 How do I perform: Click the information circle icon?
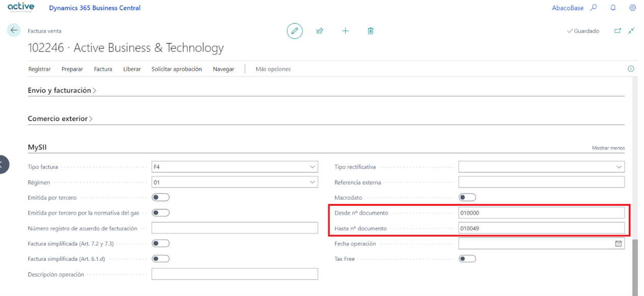631,69
